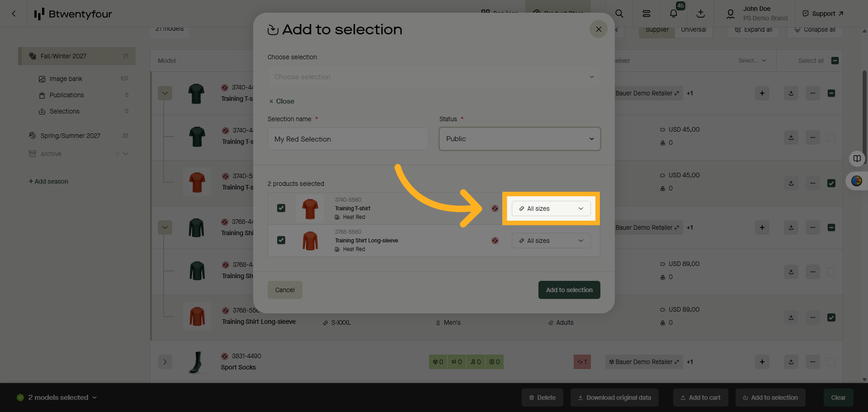Open the data stack icon in header

click(x=646, y=14)
